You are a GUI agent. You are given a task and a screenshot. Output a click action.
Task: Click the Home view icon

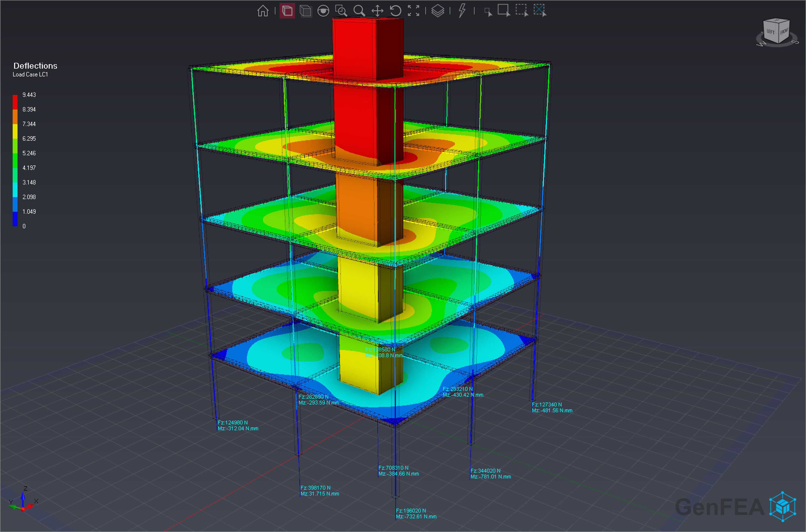click(263, 11)
